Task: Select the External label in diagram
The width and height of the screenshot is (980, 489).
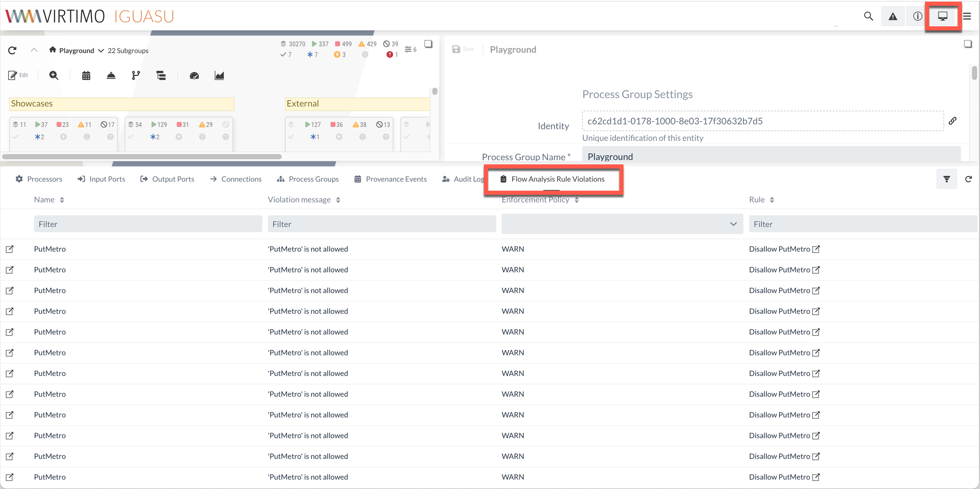Action: coord(357,104)
